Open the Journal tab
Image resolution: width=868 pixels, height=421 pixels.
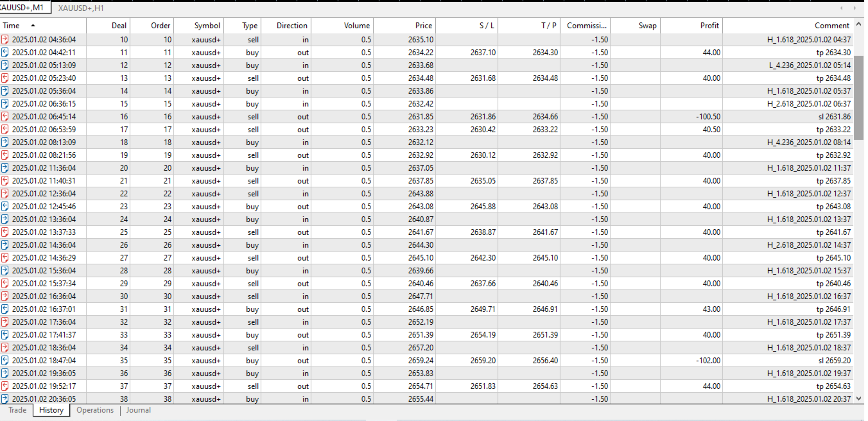[139, 410]
